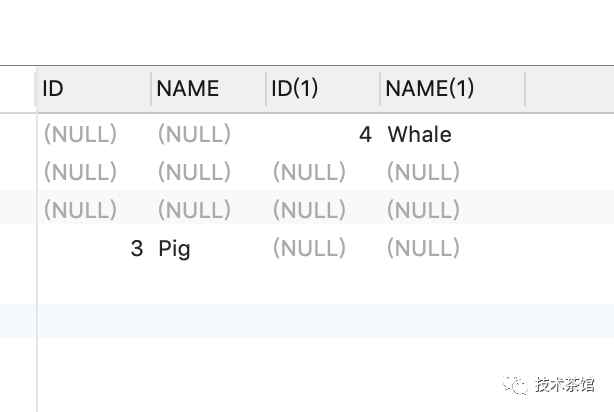Click the first row's ID NULL cell
614x412 pixels.
[x=80, y=134]
